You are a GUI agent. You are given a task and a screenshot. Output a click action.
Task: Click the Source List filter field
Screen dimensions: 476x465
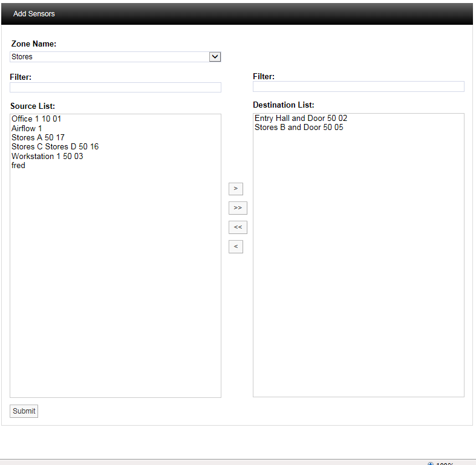point(115,88)
